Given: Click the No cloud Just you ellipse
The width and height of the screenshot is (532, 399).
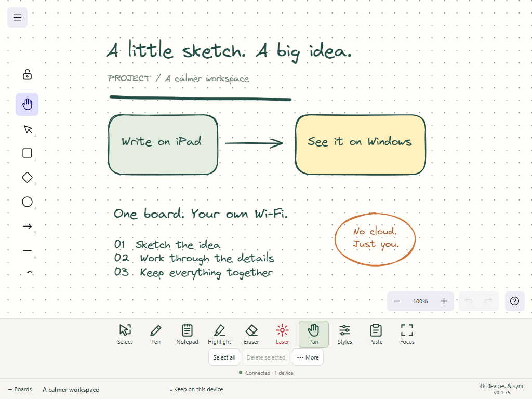Looking at the screenshot, I should click(375, 239).
